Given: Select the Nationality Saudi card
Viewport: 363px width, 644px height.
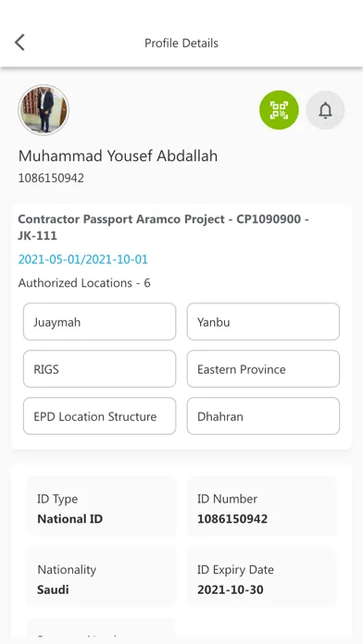Looking at the screenshot, I should (102, 579).
